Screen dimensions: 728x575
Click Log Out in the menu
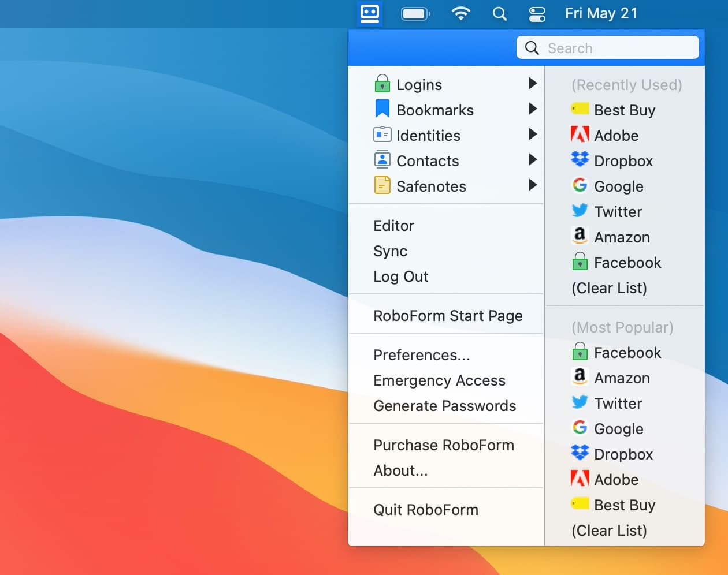[400, 277]
